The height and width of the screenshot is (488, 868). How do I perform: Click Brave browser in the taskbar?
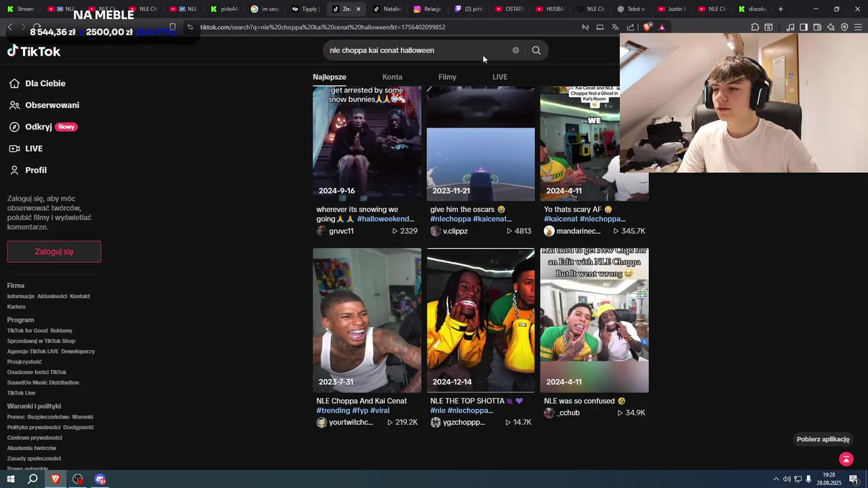pyautogui.click(x=56, y=479)
